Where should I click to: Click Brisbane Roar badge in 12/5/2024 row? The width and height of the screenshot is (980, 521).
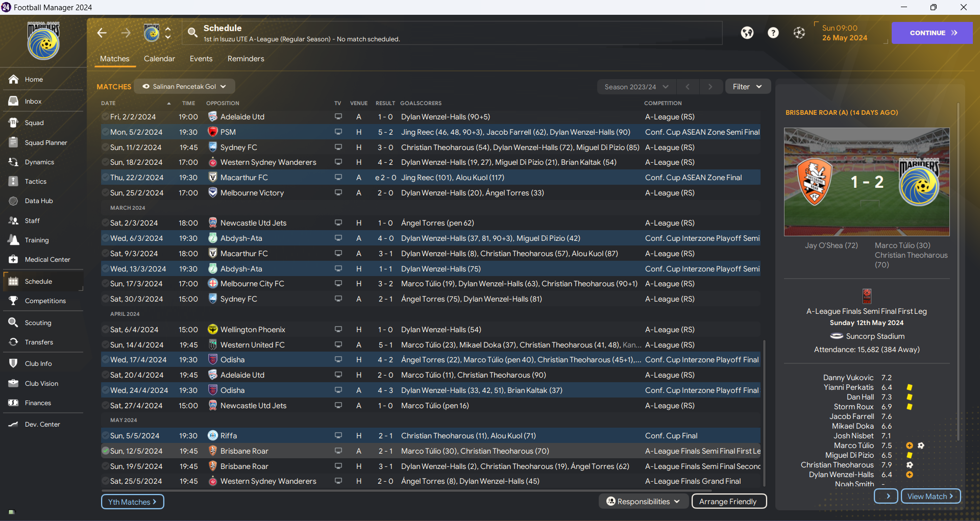[x=213, y=451]
